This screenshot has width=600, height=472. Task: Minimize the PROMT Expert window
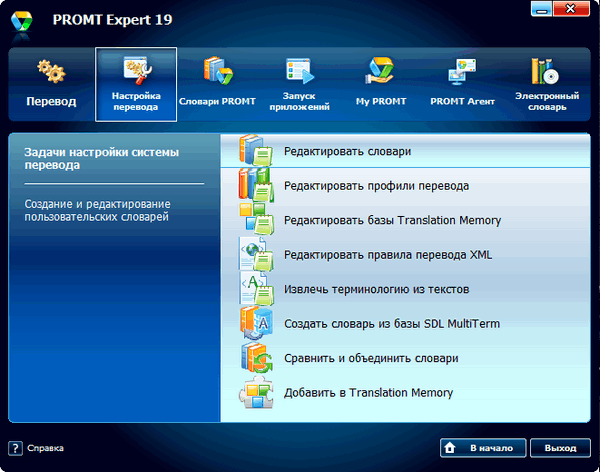click(x=541, y=9)
